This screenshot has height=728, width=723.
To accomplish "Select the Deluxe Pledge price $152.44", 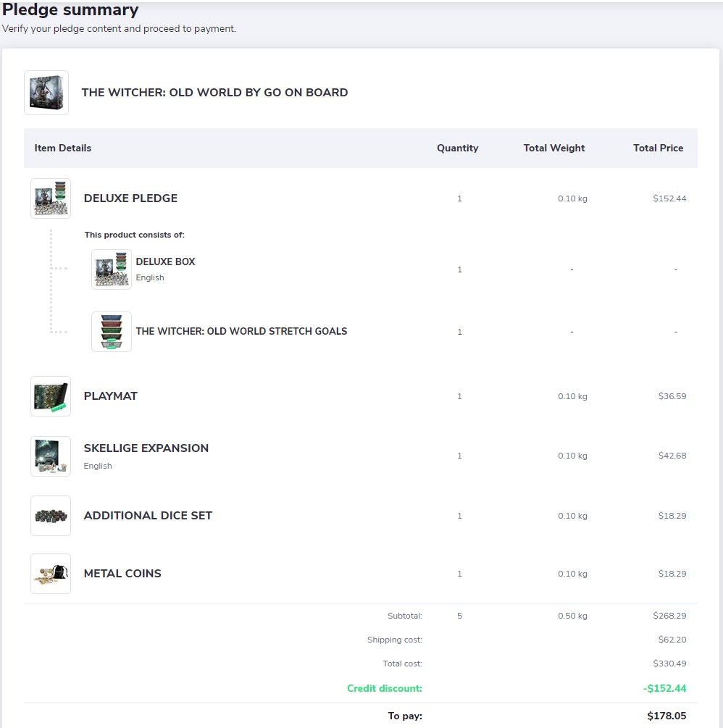I will point(669,198).
